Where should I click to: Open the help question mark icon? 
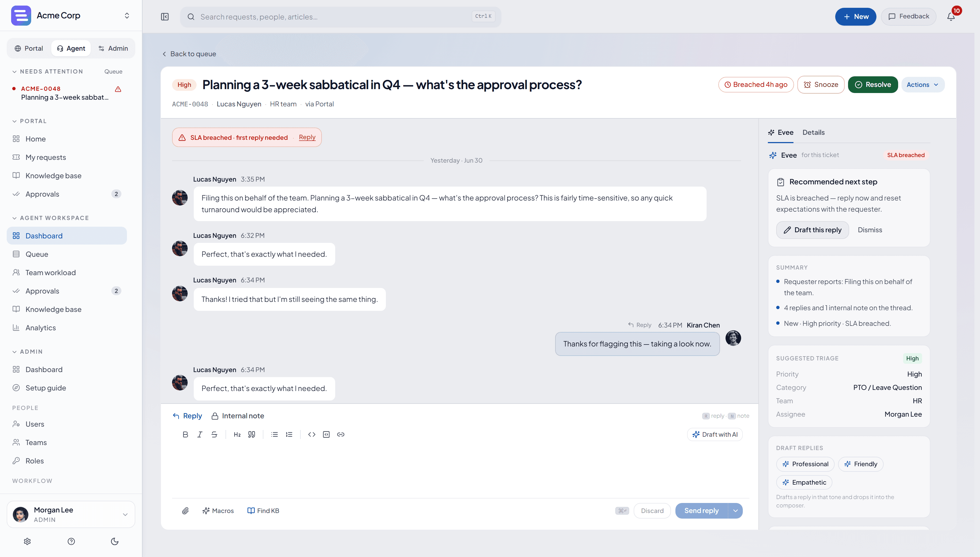[x=71, y=541]
